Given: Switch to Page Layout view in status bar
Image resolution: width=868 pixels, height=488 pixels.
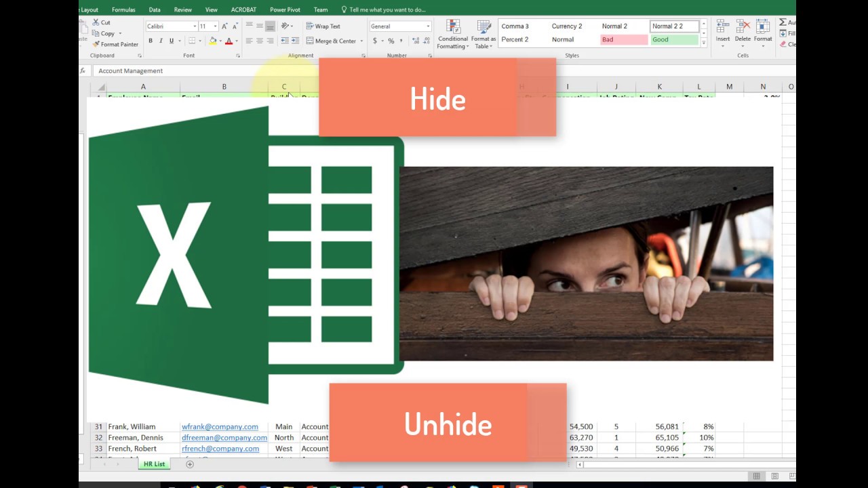Looking at the screenshot, I should [774, 476].
